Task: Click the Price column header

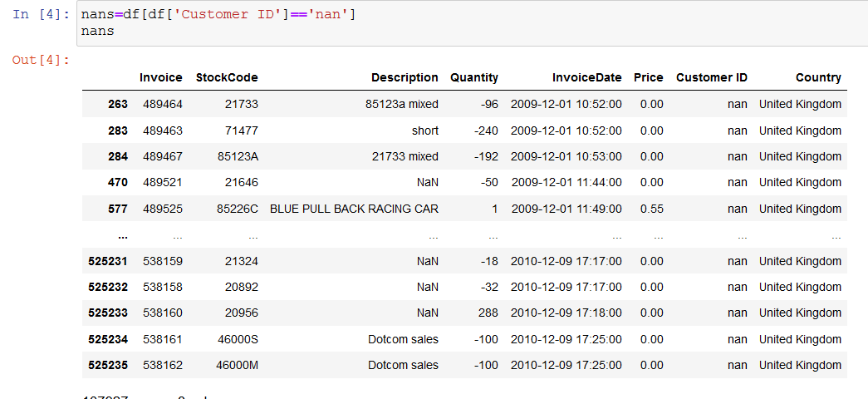Action: coord(648,77)
